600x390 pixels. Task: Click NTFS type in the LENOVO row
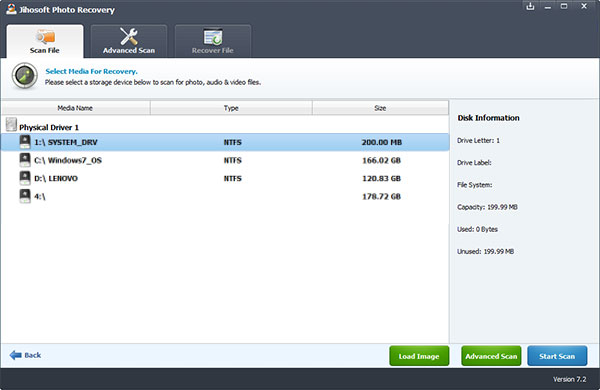tap(233, 178)
